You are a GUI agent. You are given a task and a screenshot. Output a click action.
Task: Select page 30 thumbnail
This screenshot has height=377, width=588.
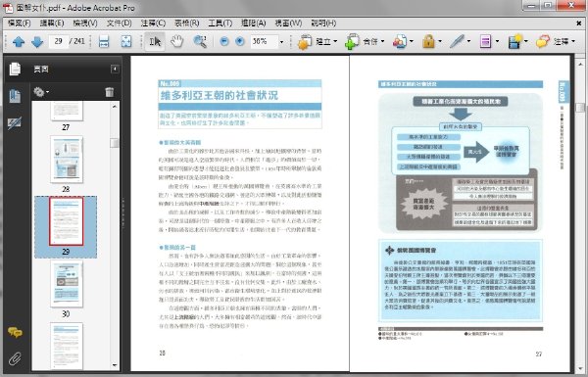[x=67, y=284]
